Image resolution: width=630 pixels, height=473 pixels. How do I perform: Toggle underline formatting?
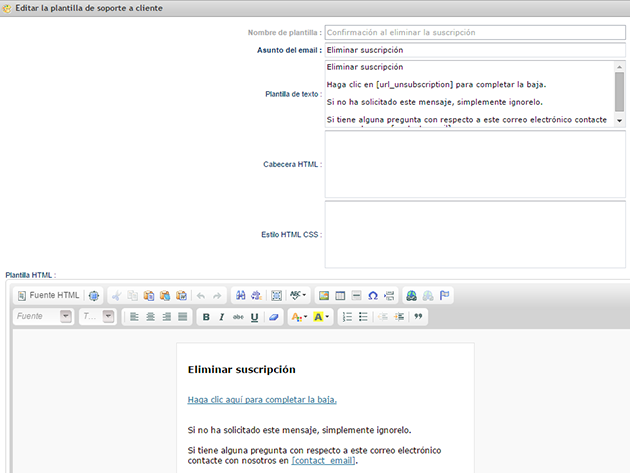pos(254,317)
